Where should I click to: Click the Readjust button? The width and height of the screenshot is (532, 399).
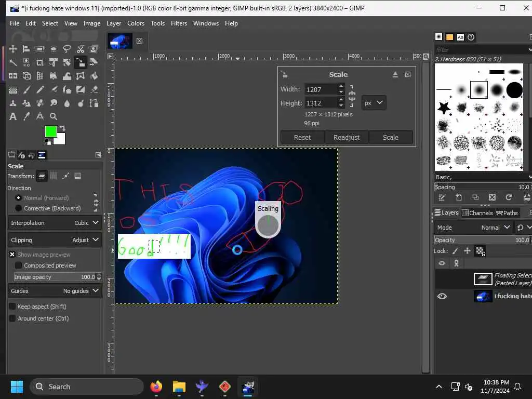click(x=347, y=137)
